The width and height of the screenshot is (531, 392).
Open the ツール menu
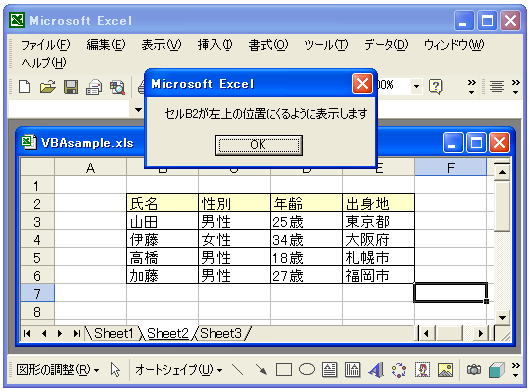pos(326,45)
